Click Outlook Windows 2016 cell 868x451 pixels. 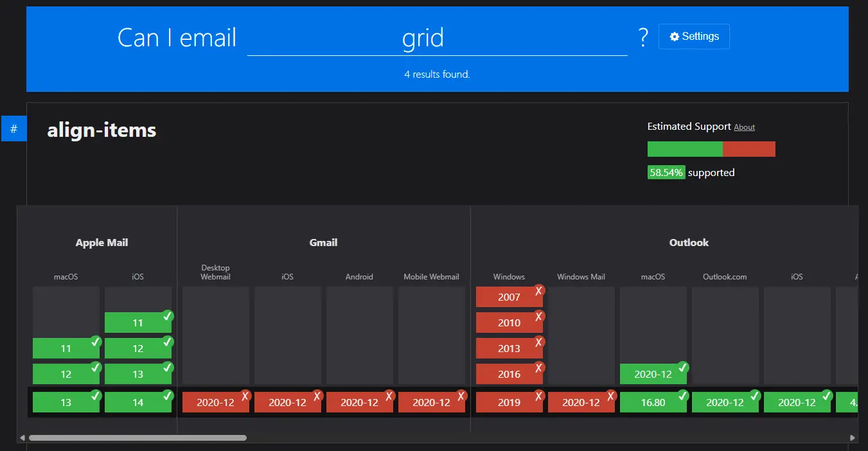(x=509, y=374)
